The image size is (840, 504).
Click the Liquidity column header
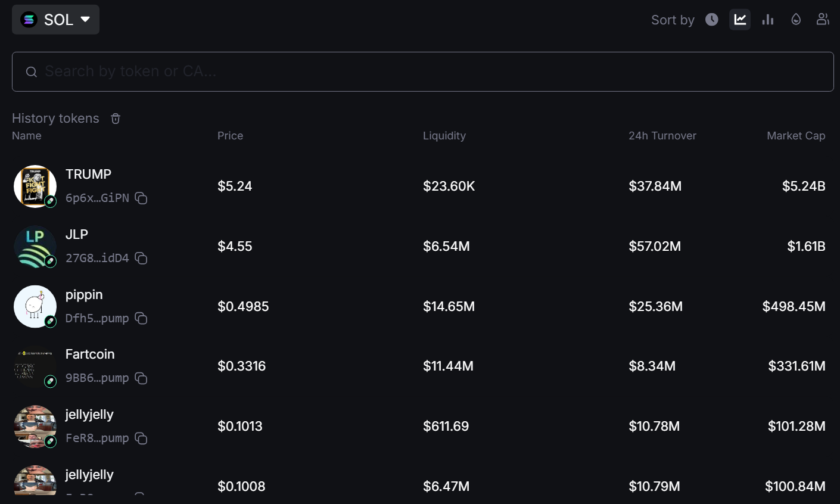444,136
